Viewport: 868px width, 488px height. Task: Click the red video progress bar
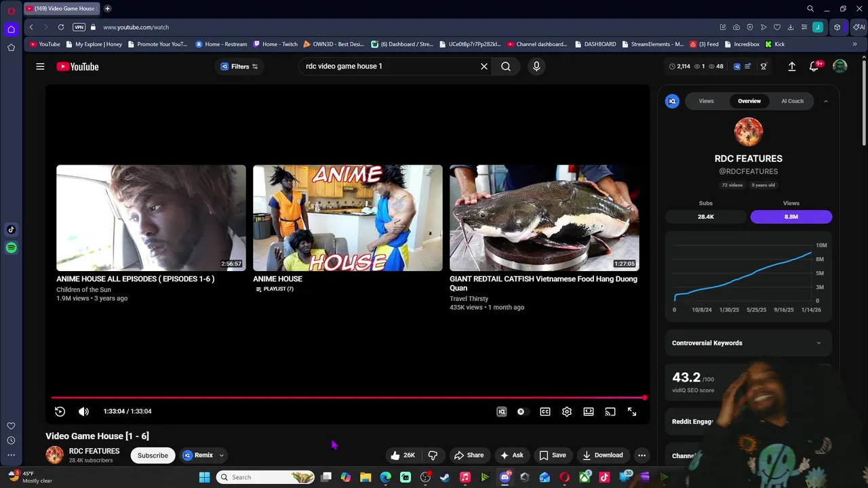pyautogui.click(x=349, y=398)
